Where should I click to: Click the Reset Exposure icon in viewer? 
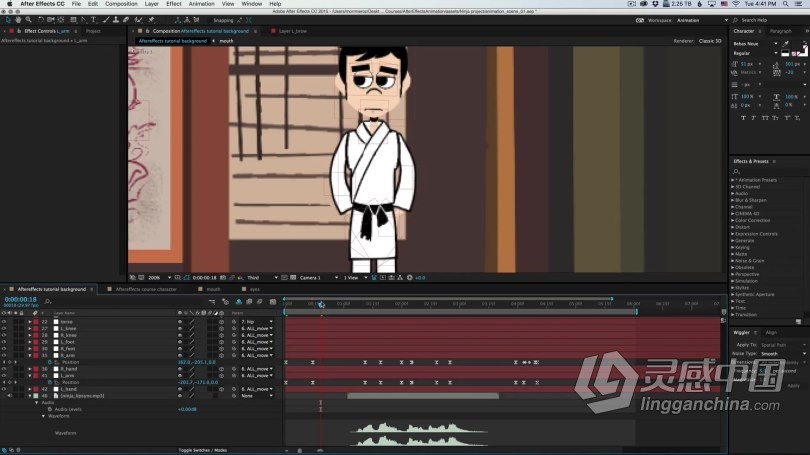pos(410,278)
